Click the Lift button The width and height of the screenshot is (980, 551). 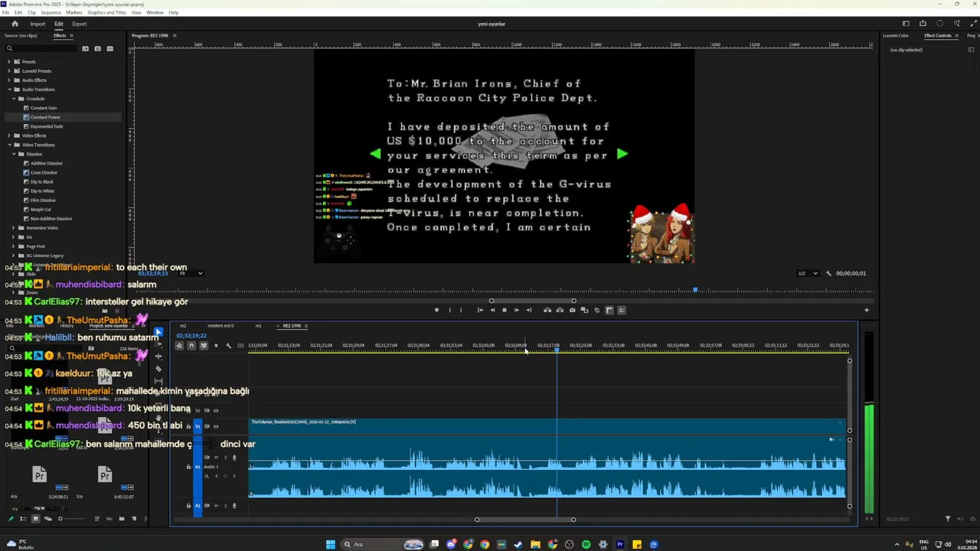pos(547,310)
